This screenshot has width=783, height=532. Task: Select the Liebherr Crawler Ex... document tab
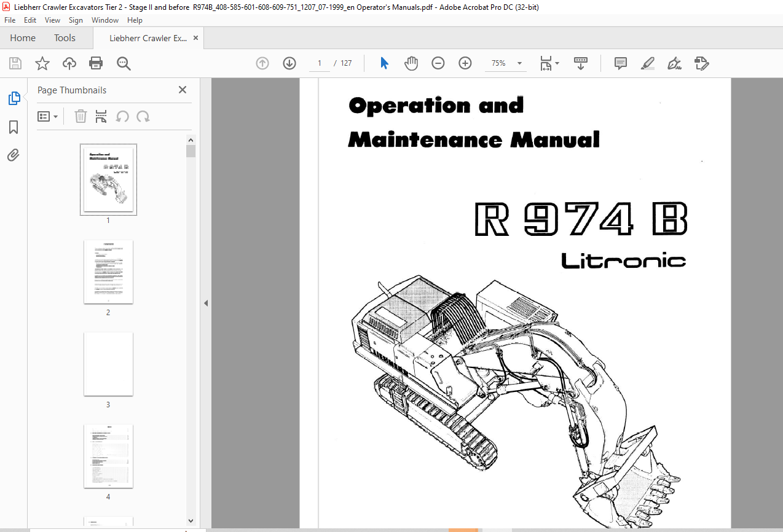(148, 38)
